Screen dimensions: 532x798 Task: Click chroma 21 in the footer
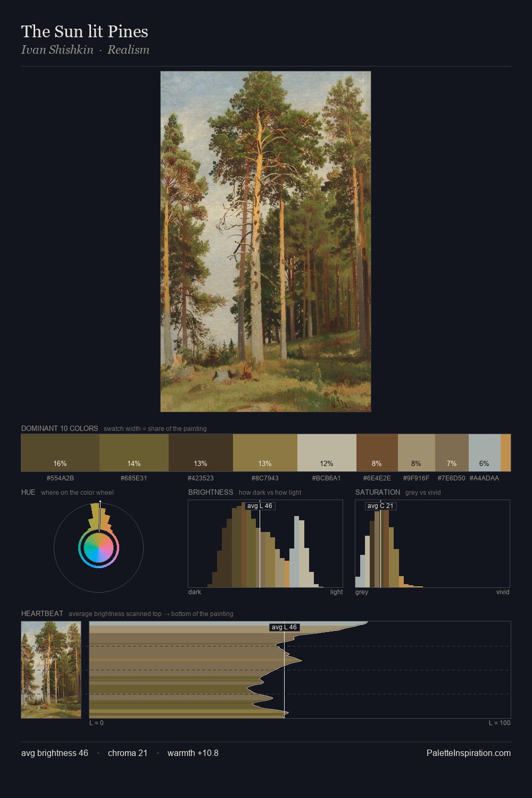tap(128, 753)
